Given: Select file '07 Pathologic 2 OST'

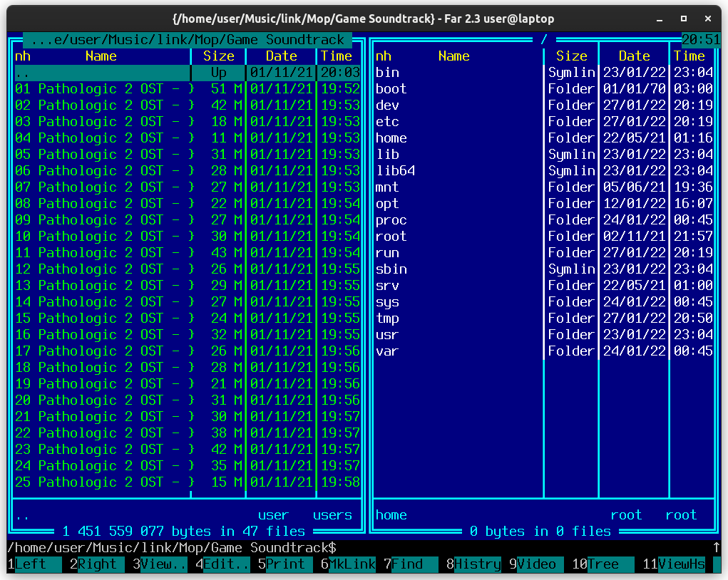Looking at the screenshot, I should 188,187.
